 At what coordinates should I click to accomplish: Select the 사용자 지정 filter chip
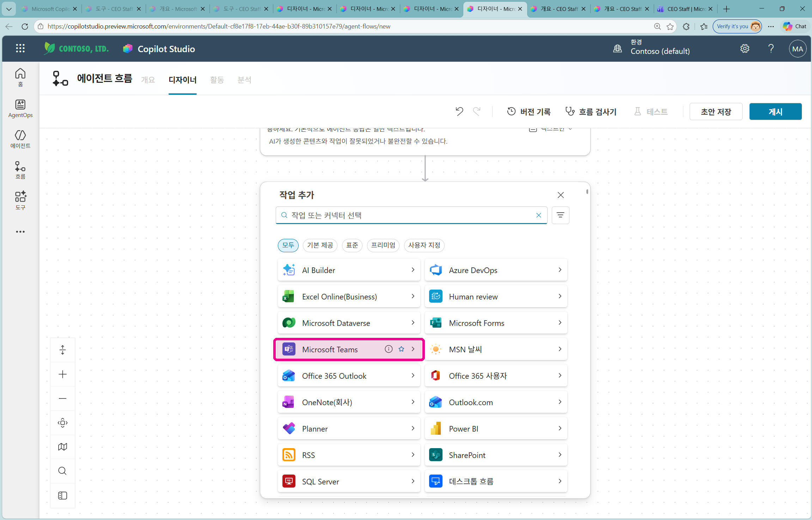point(424,245)
